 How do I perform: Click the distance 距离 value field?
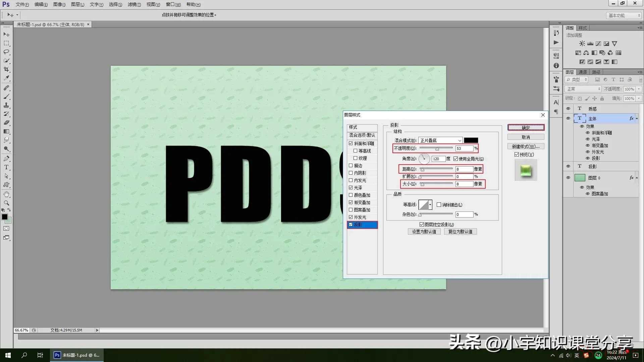(x=464, y=169)
